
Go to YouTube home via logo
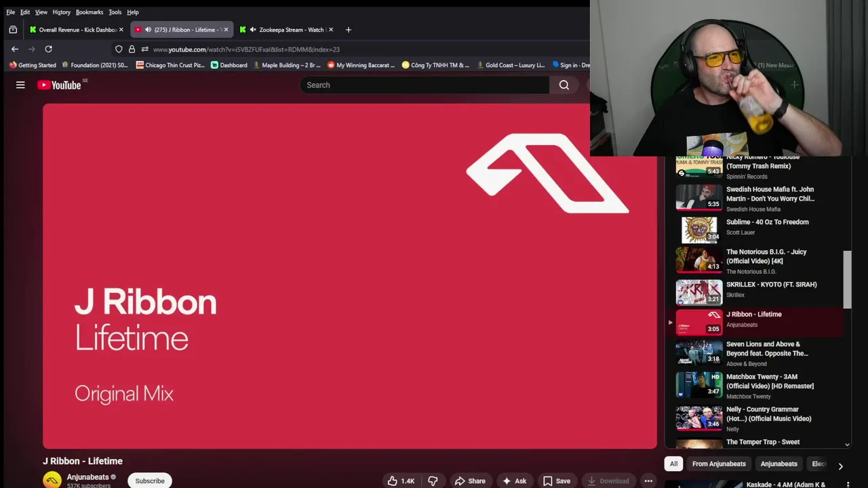[x=60, y=85]
